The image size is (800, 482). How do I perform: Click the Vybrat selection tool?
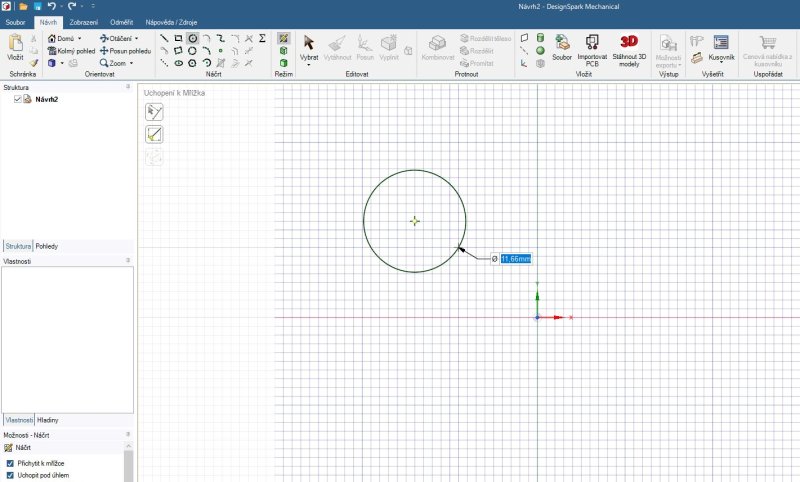tap(309, 48)
